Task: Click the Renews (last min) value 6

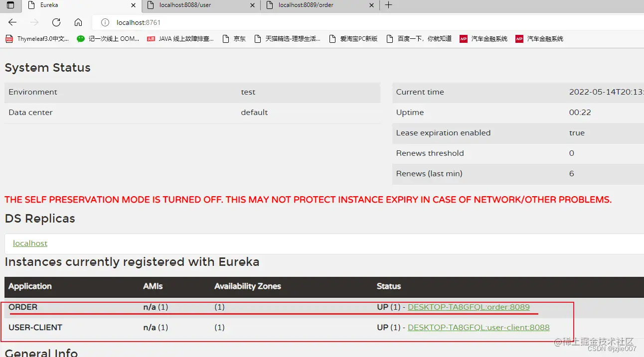Action: tap(572, 174)
